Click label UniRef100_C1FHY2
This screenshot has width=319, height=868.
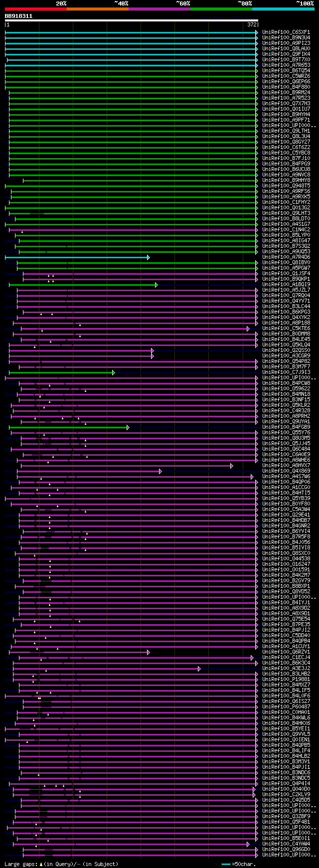point(286,202)
